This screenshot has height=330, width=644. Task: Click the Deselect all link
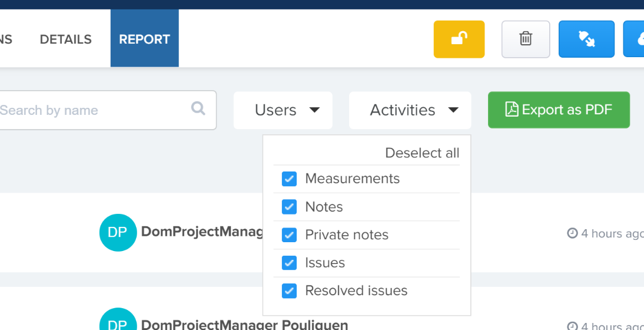coord(422,153)
